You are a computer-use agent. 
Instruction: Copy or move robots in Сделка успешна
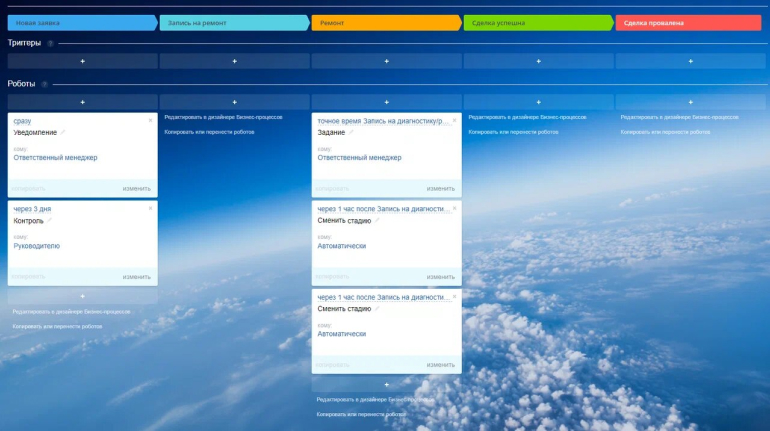[x=513, y=132]
